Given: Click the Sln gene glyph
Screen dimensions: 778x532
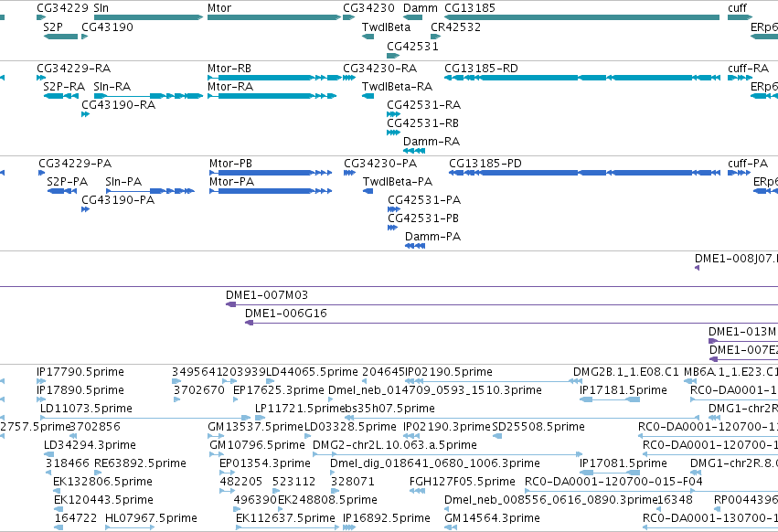Looking at the screenshot, I should coord(148,17).
